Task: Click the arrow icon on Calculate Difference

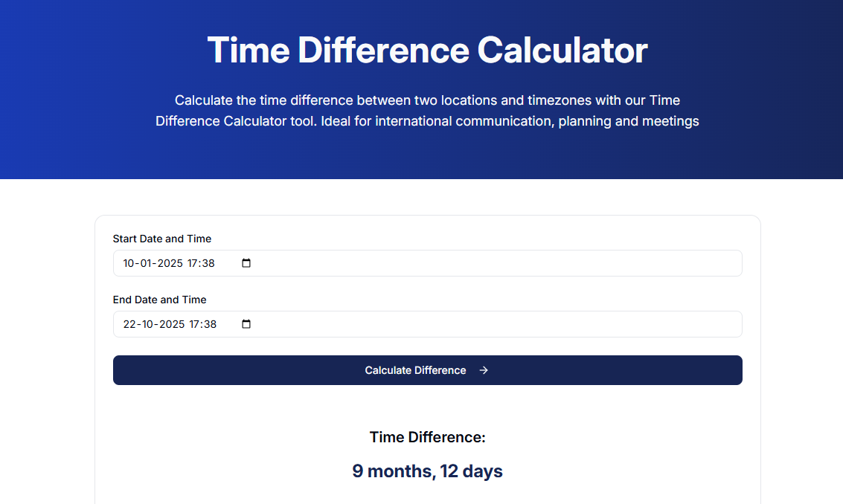Action: tap(484, 370)
